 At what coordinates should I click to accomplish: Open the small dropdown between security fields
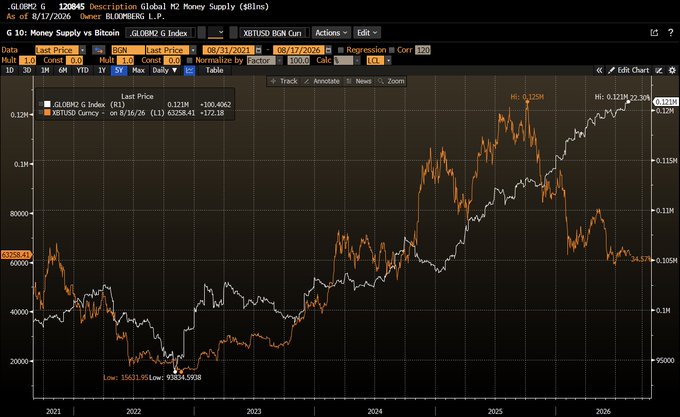(216, 33)
